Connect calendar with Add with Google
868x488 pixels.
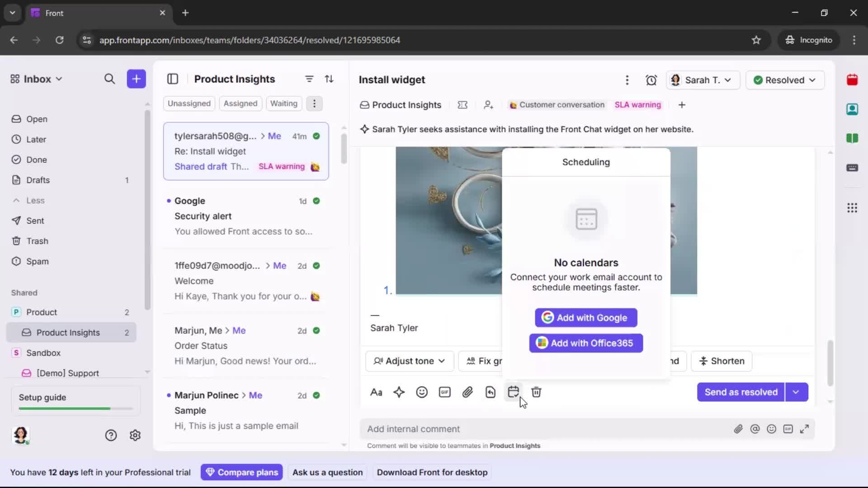click(x=585, y=317)
